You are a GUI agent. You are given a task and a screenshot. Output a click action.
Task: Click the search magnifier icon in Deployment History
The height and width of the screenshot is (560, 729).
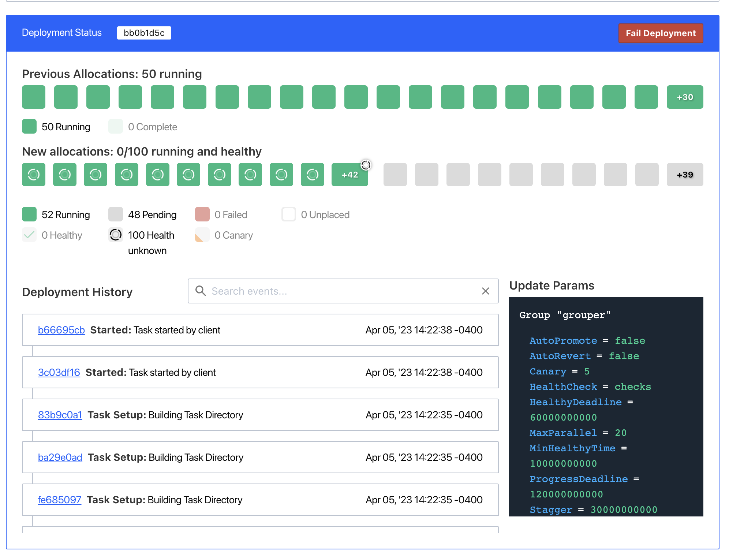(x=201, y=291)
